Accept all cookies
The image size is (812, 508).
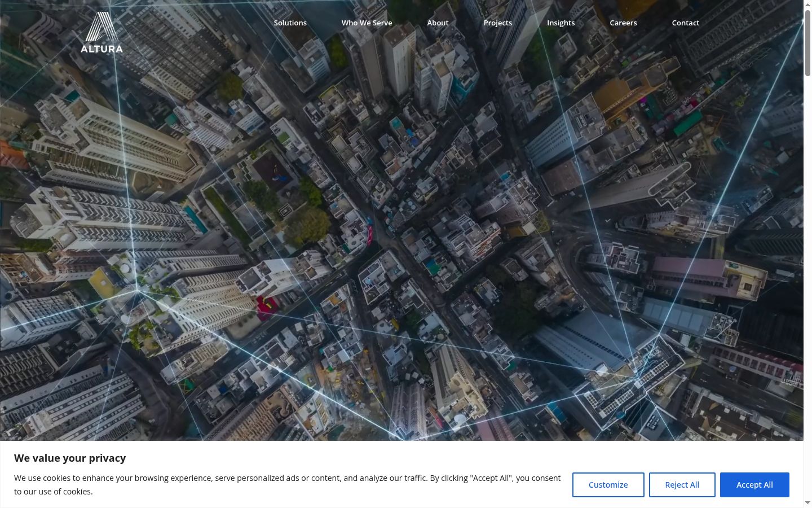[754, 485]
